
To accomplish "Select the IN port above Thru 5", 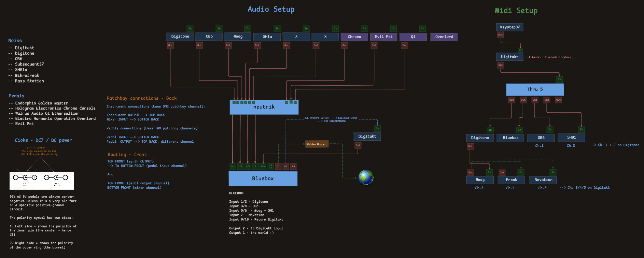I will (559, 80).
